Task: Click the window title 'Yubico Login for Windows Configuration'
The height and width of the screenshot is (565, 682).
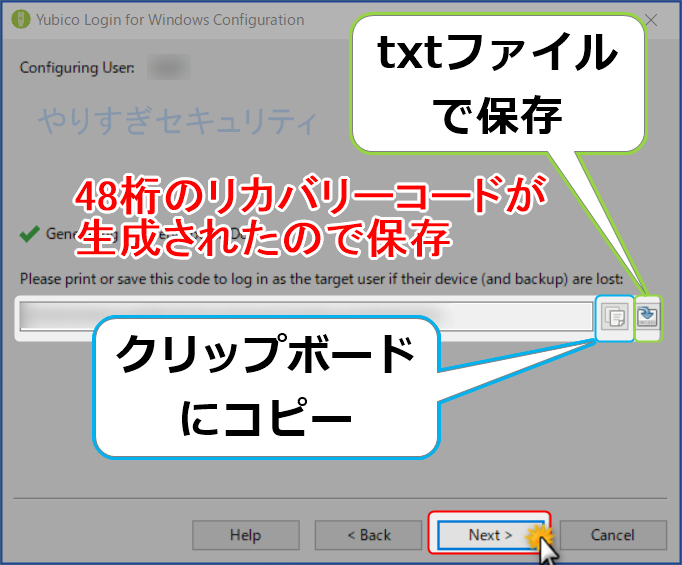Action: tap(170, 20)
